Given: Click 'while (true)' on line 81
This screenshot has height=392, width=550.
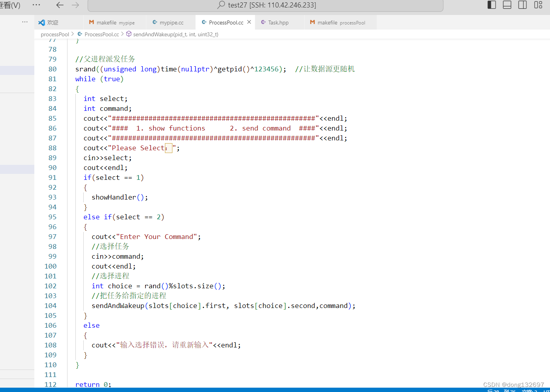Looking at the screenshot, I should [99, 79].
